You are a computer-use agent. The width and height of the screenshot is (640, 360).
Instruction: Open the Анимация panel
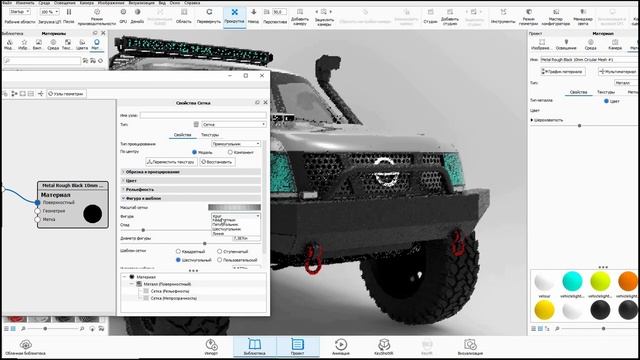(341, 347)
